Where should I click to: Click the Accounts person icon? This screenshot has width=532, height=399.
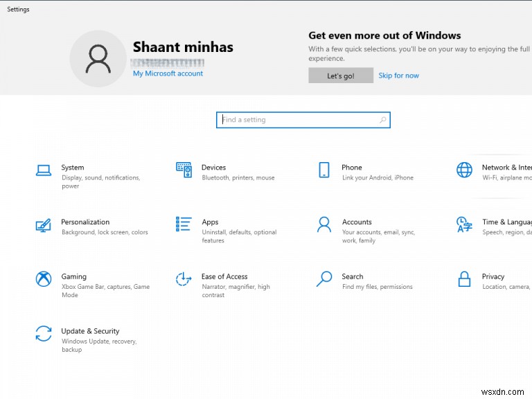324,224
